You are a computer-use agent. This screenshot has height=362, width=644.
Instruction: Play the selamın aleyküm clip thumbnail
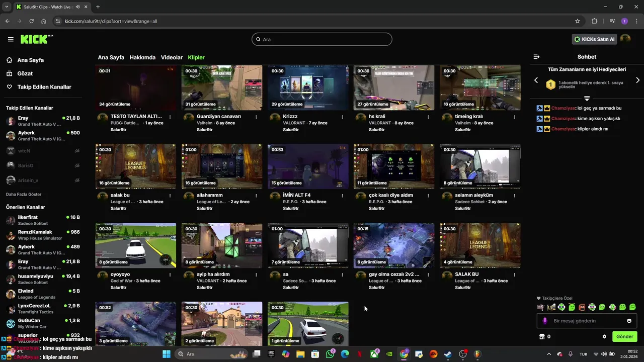[480, 166]
